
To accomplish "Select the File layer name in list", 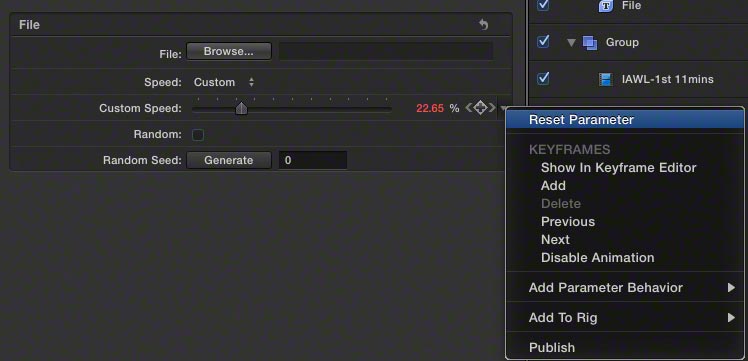I will pyautogui.click(x=631, y=6).
